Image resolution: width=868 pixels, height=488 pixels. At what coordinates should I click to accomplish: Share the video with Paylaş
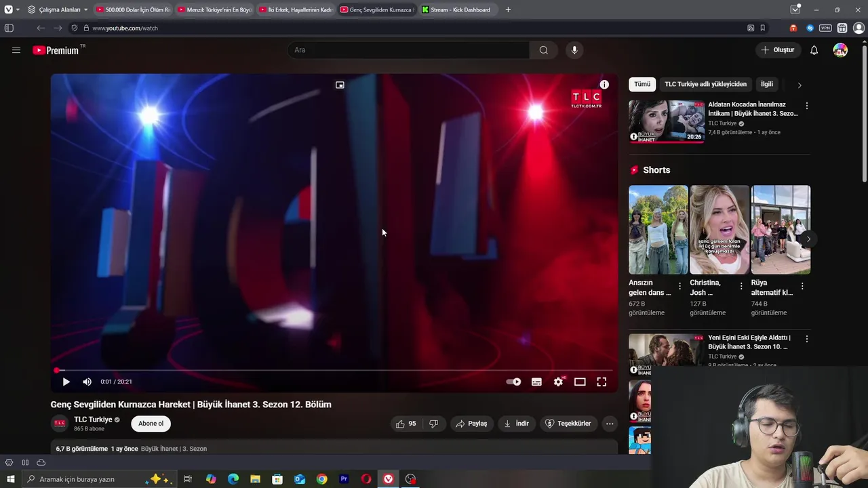coord(471,424)
